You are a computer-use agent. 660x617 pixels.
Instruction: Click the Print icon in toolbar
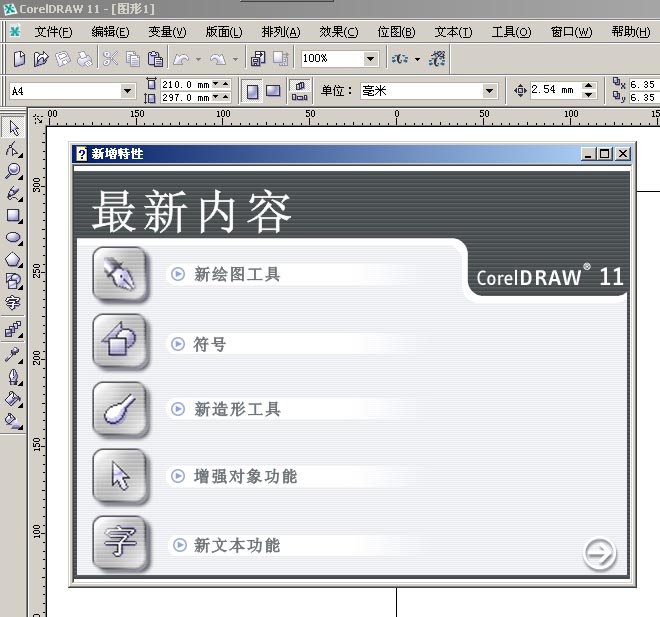pyautogui.click(x=85, y=59)
